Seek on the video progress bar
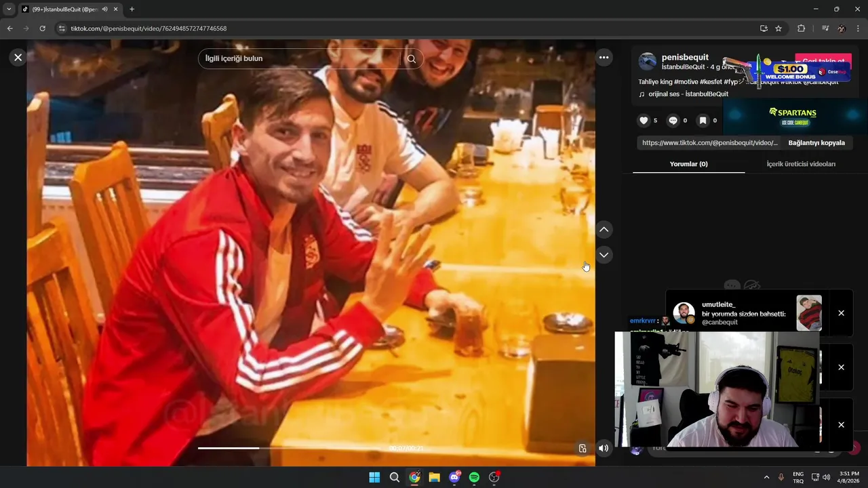The height and width of the screenshot is (488, 868). click(311, 448)
